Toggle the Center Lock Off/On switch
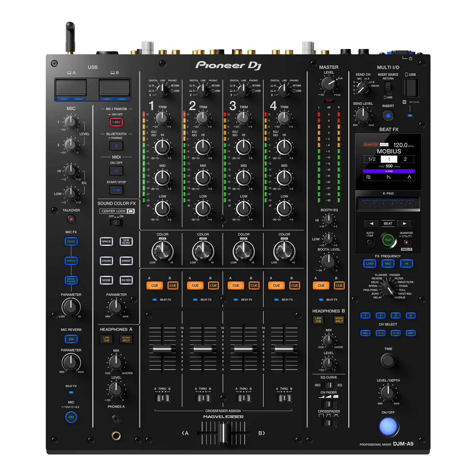The width and height of the screenshot is (476, 476). [116, 222]
